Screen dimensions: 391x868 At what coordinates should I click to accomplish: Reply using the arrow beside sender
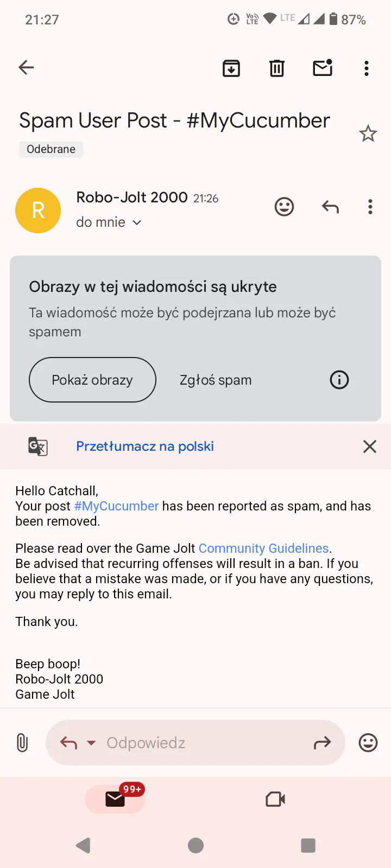[x=330, y=207]
